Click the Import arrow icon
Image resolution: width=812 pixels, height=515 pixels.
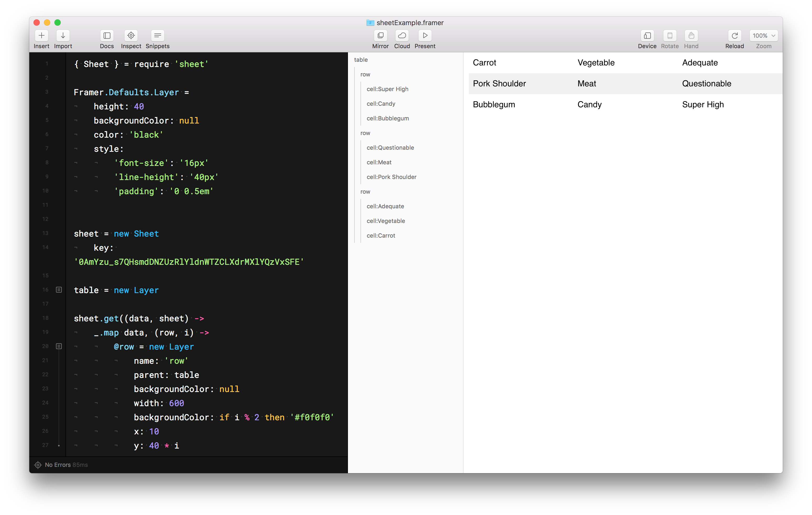point(63,35)
